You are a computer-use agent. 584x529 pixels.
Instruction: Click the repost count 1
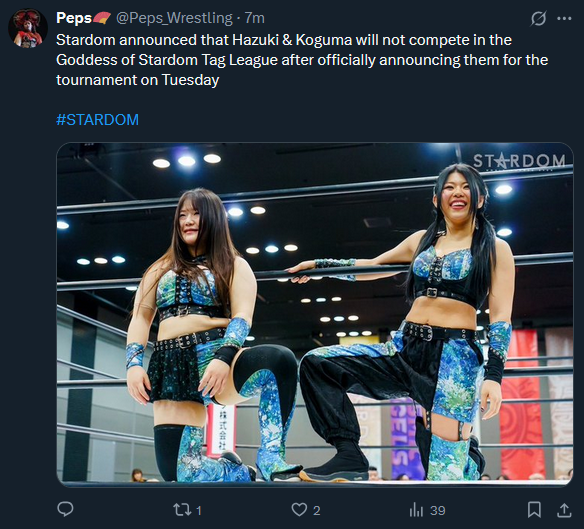point(199,510)
